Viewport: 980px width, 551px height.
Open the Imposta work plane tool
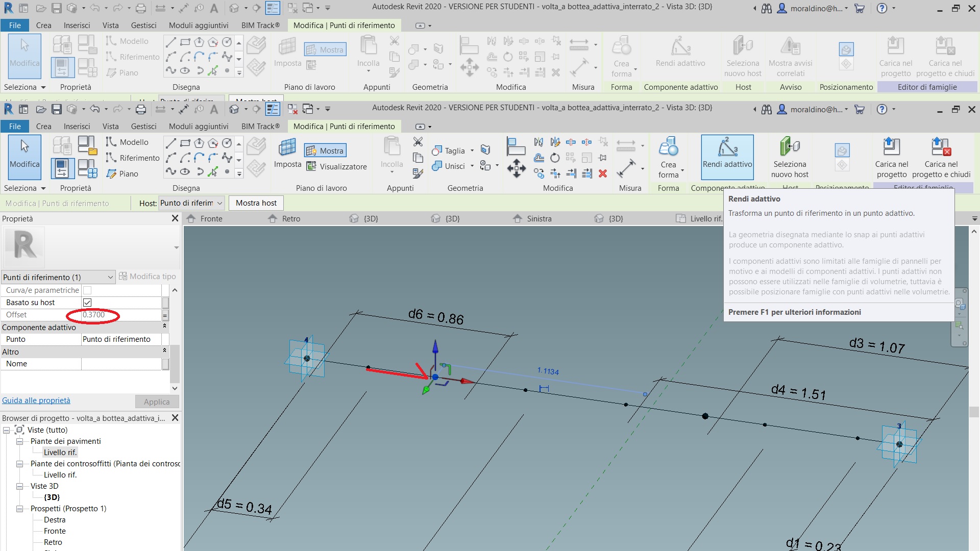[287, 153]
